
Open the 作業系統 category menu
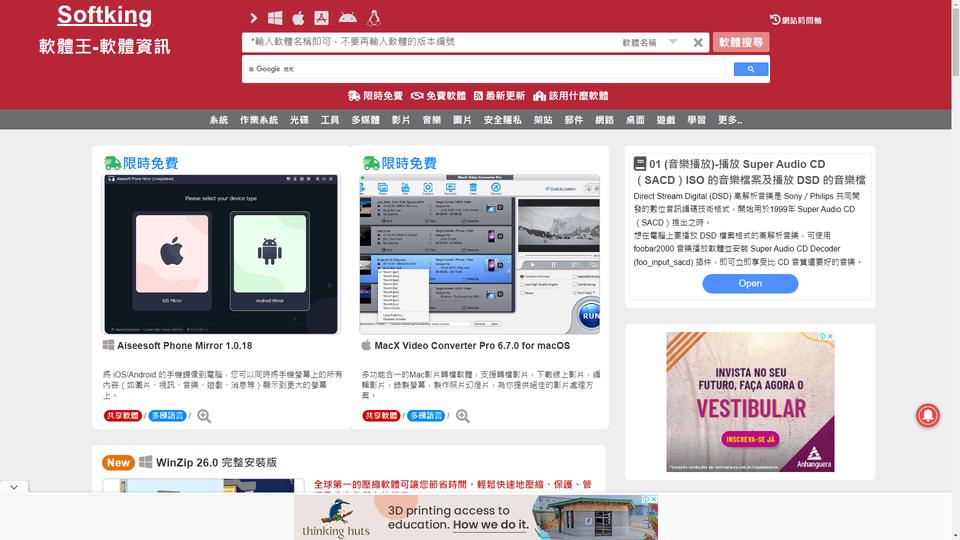point(259,120)
